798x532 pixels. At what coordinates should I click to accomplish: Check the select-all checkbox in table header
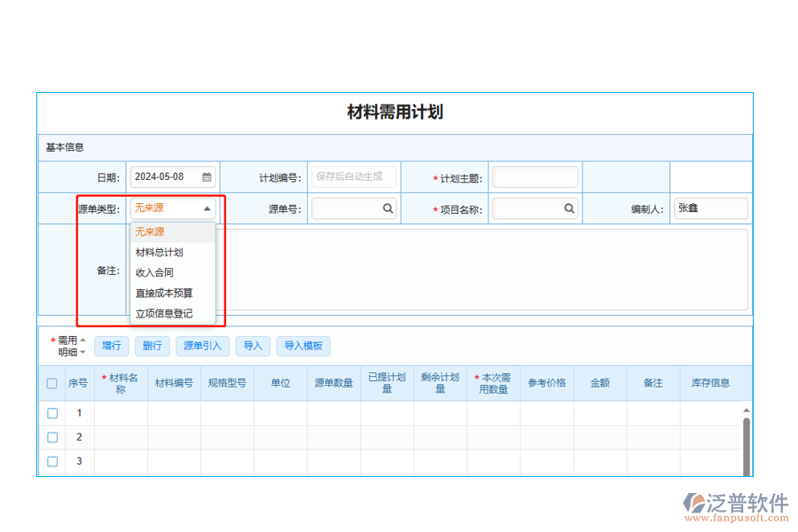point(51,383)
